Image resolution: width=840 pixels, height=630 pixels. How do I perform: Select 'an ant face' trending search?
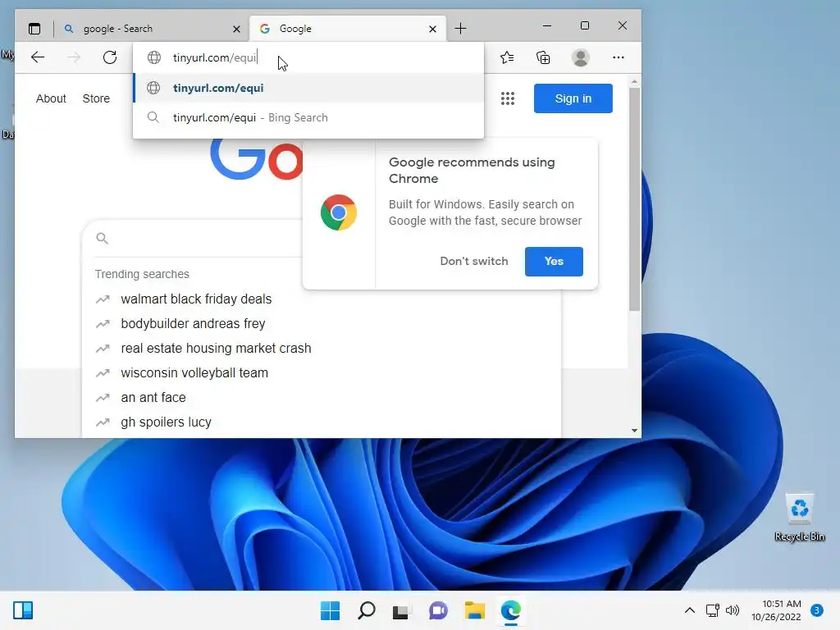[x=153, y=398]
